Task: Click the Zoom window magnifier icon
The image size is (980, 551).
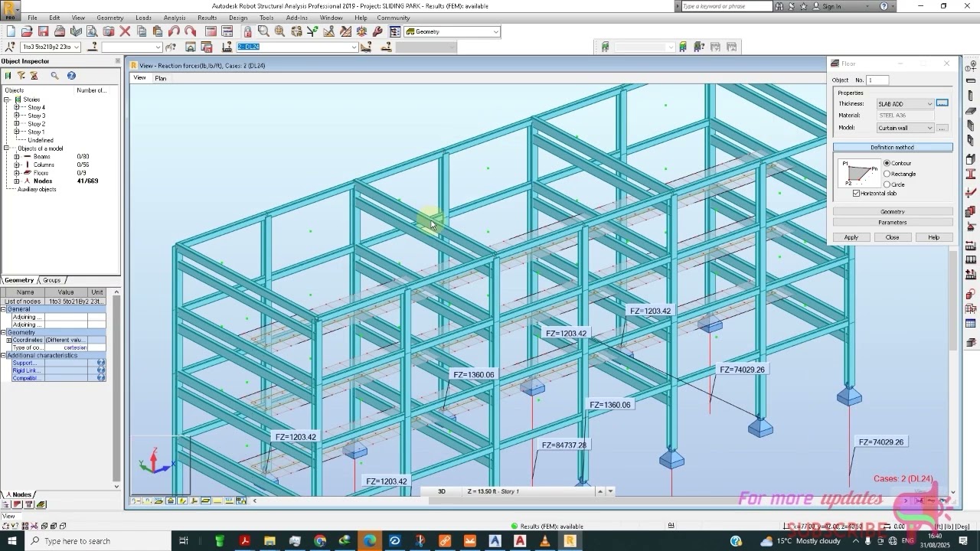Action: pyautogui.click(x=263, y=31)
